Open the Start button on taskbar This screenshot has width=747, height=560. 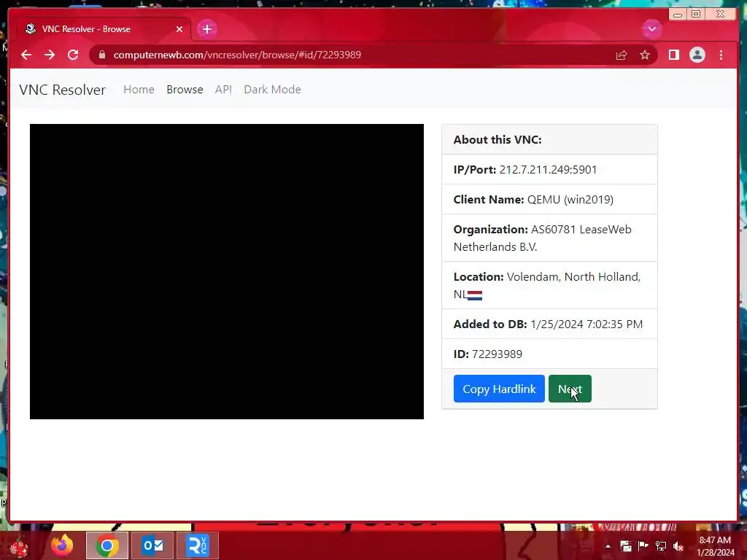[18, 547]
